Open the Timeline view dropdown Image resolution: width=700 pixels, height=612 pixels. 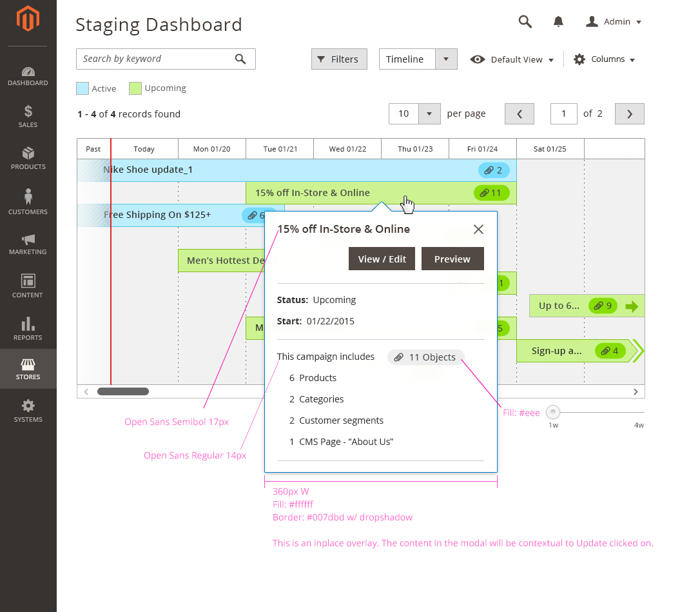pyautogui.click(x=445, y=59)
